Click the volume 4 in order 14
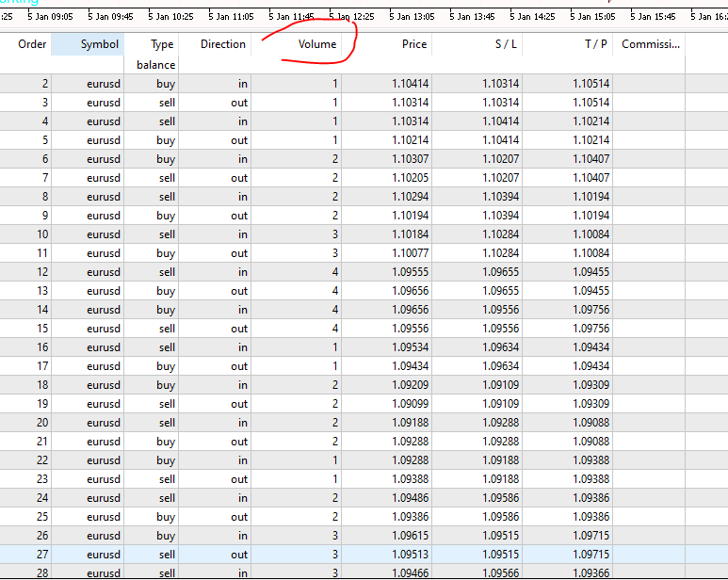Image resolution: width=728 pixels, height=580 pixels. (x=335, y=310)
